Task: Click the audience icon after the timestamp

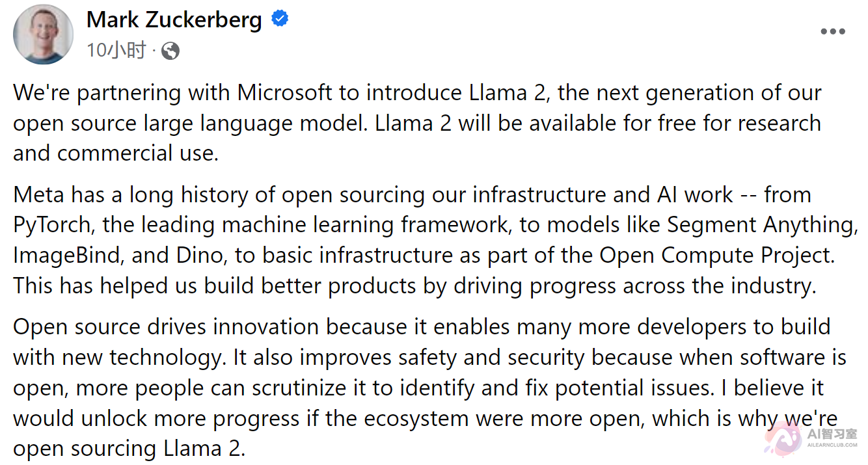Action: (x=170, y=51)
